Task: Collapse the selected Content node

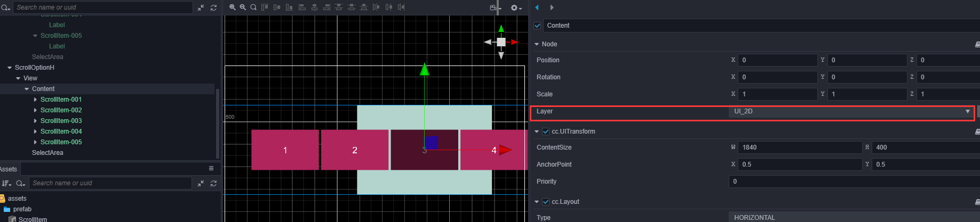Action: 27,89
